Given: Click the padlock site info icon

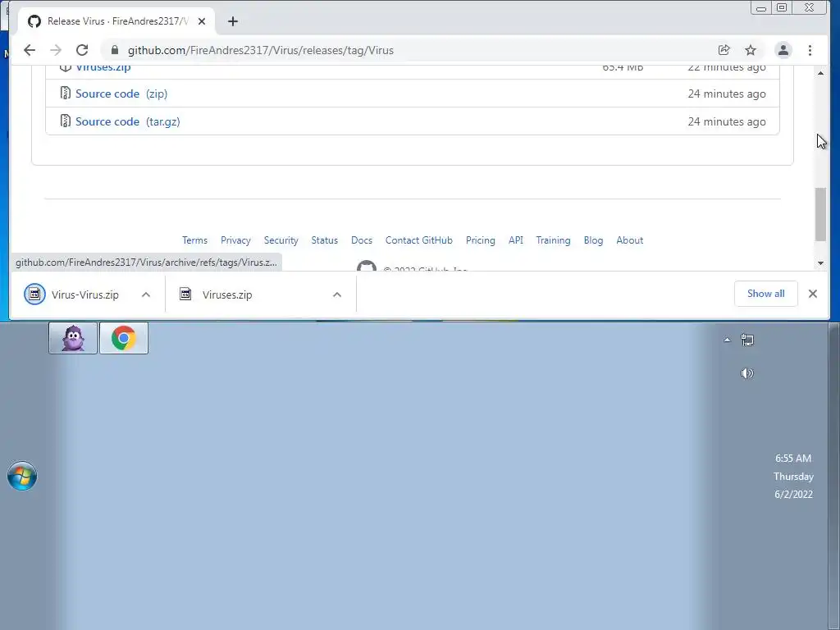Looking at the screenshot, I should [115, 50].
